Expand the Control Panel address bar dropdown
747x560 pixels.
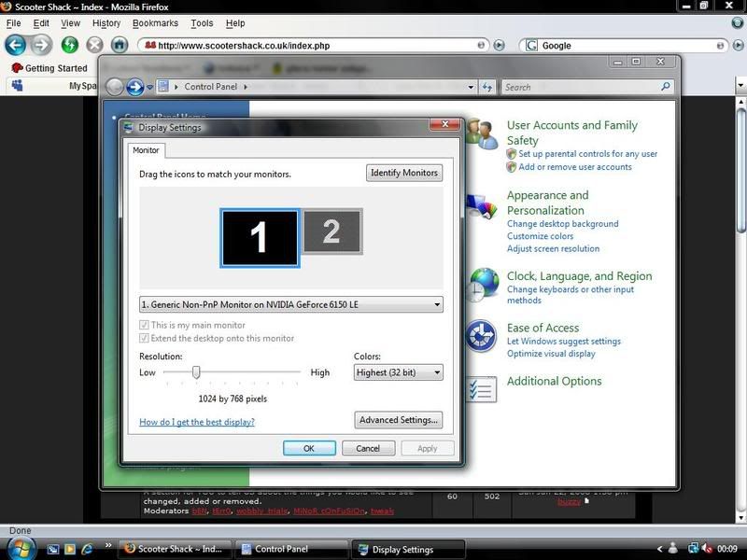[x=471, y=87]
